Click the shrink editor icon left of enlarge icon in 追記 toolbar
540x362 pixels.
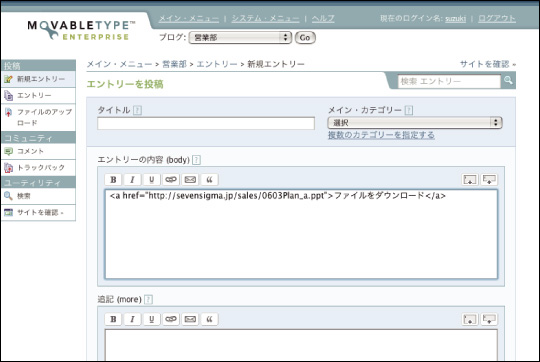470,319
